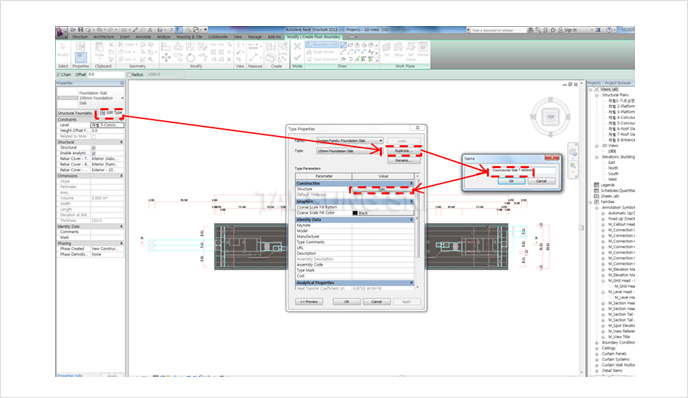This screenshot has height=398, width=688.
Task: Click the black Coarse Scale Fill Color swatch
Action: coord(355,213)
